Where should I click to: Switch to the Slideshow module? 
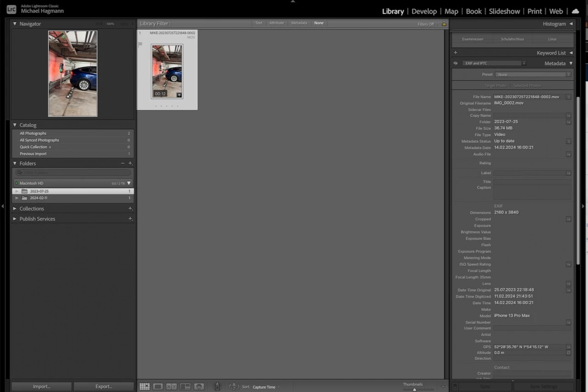504,11
